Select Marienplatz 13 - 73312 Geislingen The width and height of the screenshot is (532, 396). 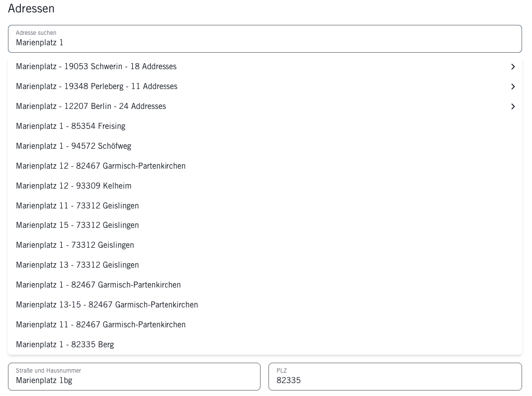[77, 265]
